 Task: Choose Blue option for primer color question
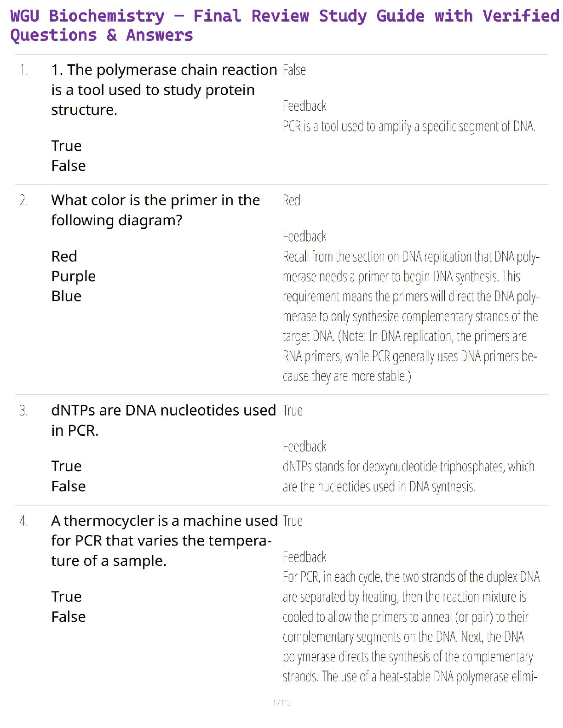coord(66,296)
